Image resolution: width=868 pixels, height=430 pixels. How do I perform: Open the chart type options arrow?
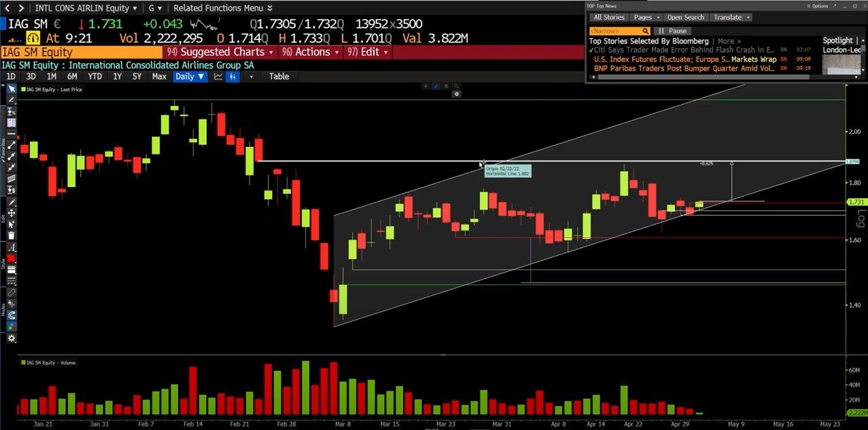(251, 77)
